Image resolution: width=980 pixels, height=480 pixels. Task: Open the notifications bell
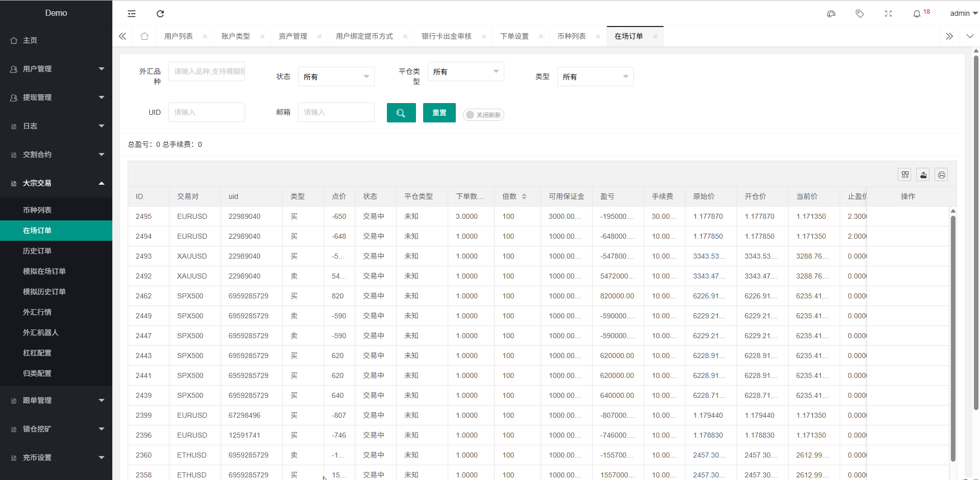[917, 14]
